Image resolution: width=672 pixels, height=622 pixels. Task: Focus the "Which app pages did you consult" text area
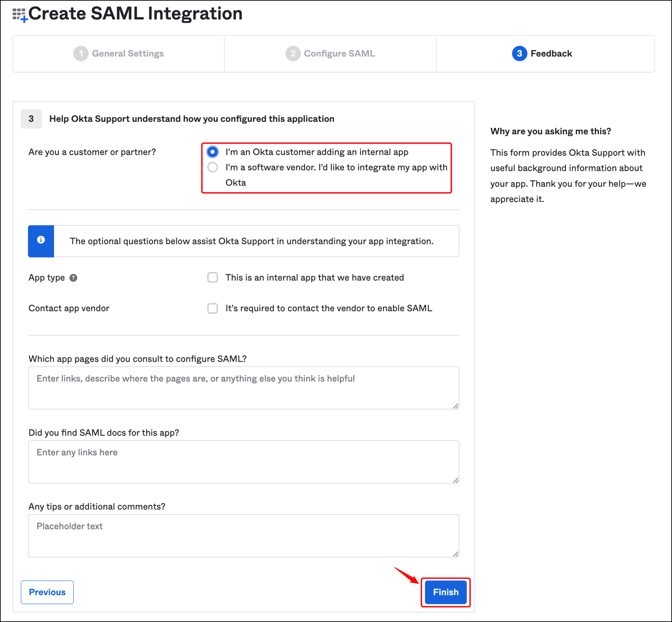(x=244, y=388)
